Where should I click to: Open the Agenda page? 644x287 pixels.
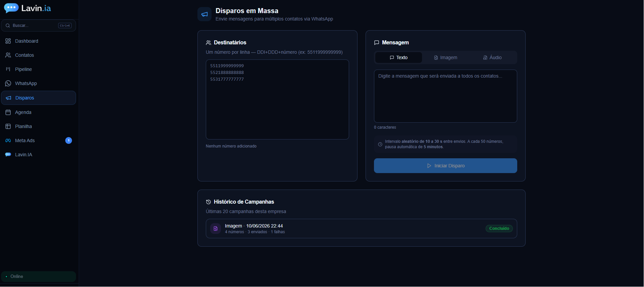[38, 112]
